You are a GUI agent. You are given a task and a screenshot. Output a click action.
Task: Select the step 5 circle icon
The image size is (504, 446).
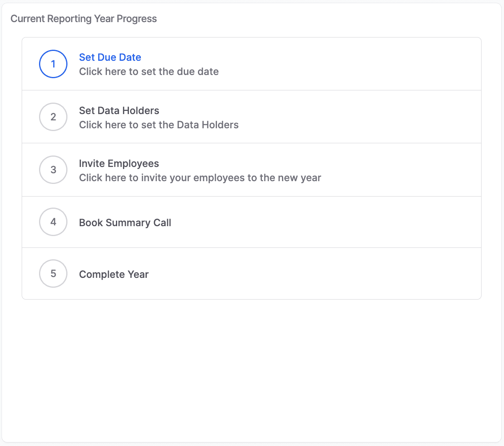(x=53, y=274)
